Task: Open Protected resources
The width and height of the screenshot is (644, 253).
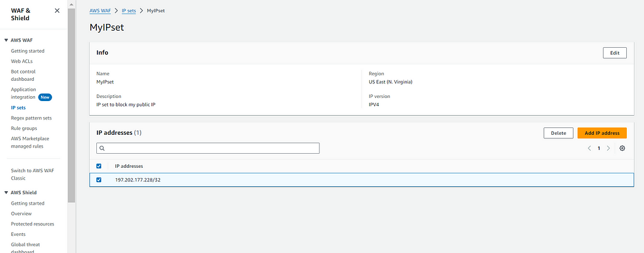Action: point(33,224)
